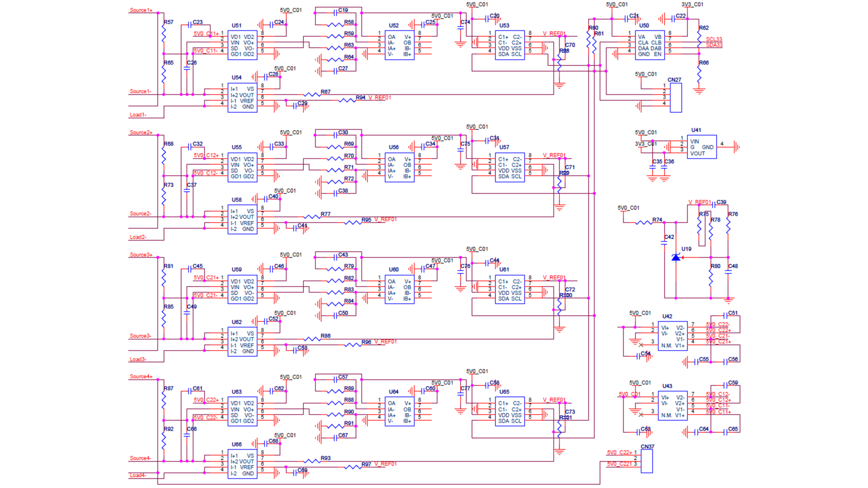Select the U42 DC-DC converter block

tap(673, 336)
